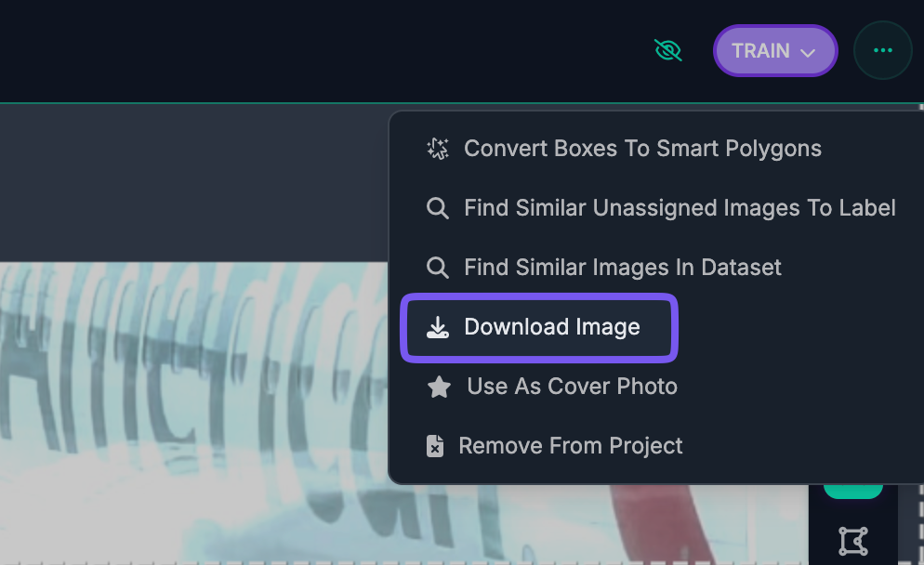This screenshot has width=924, height=565.
Task: Click the gray strip above the image
Action: [x=186, y=181]
